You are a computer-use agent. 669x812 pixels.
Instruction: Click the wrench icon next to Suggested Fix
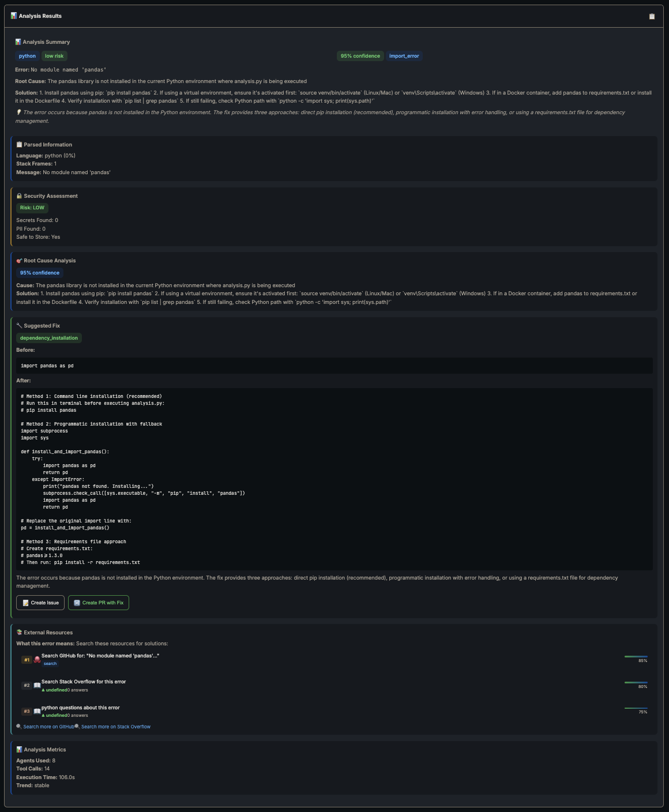click(19, 326)
